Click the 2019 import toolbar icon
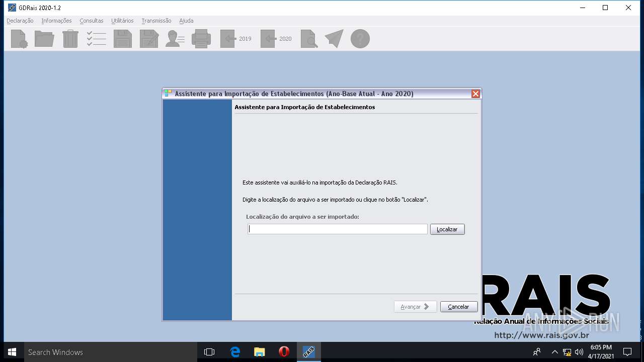This screenshot has width=644, height=362. pos(236,39)
